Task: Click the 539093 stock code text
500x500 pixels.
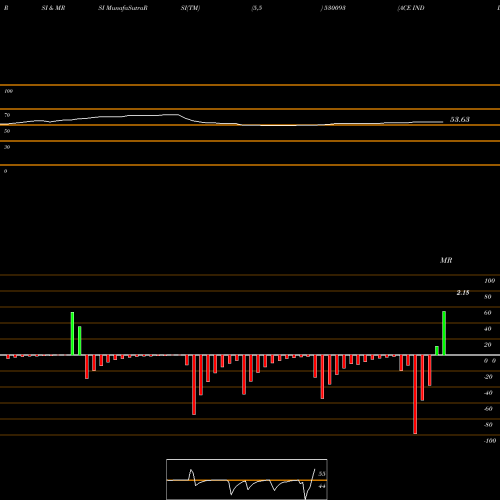Action: (x=334, y=8)
